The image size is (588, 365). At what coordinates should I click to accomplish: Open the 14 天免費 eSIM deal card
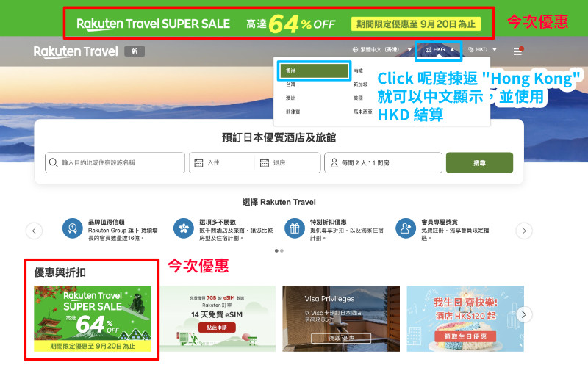pyautogui.click(x=217, y=319)
